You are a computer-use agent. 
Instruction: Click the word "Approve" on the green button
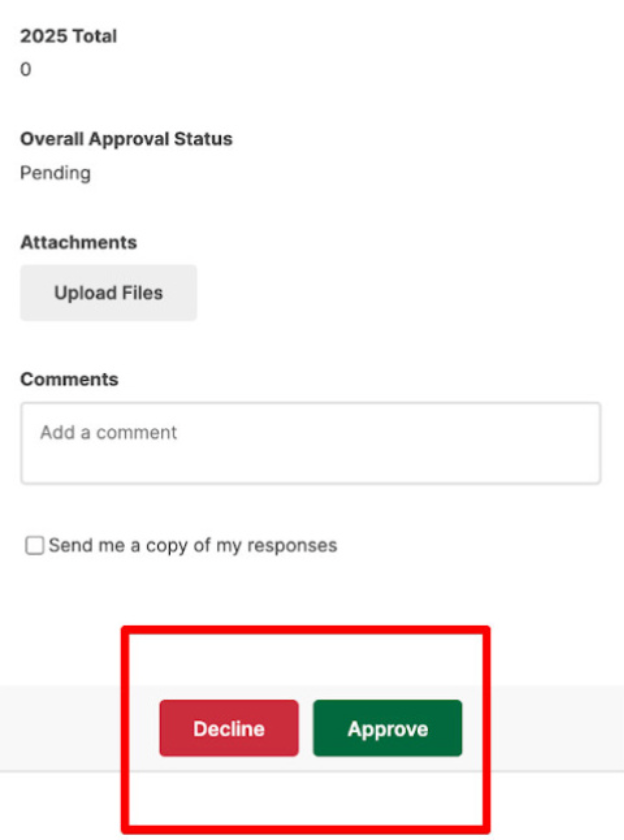click(x=388, y=728)
